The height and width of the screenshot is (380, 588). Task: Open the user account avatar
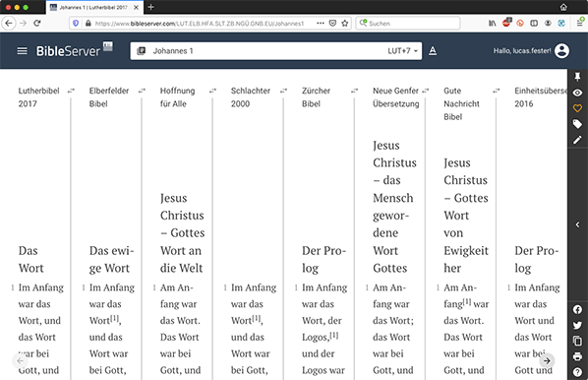[561, 50]
